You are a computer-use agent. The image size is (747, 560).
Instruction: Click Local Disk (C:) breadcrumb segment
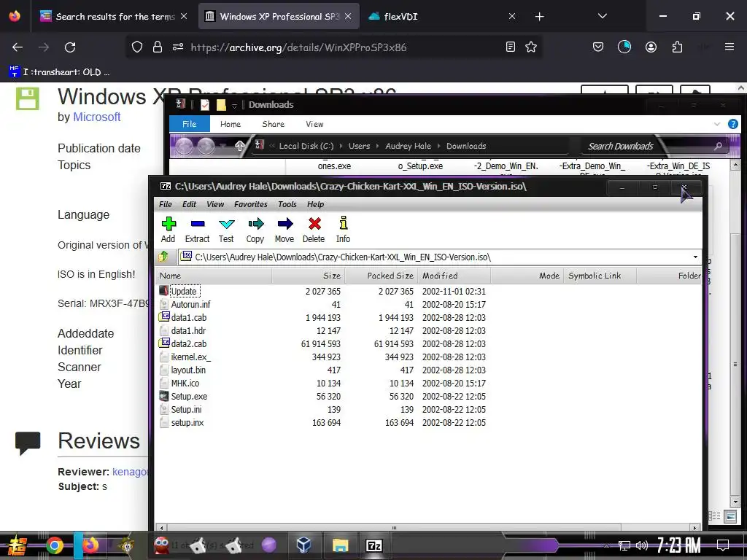point(306,146)
